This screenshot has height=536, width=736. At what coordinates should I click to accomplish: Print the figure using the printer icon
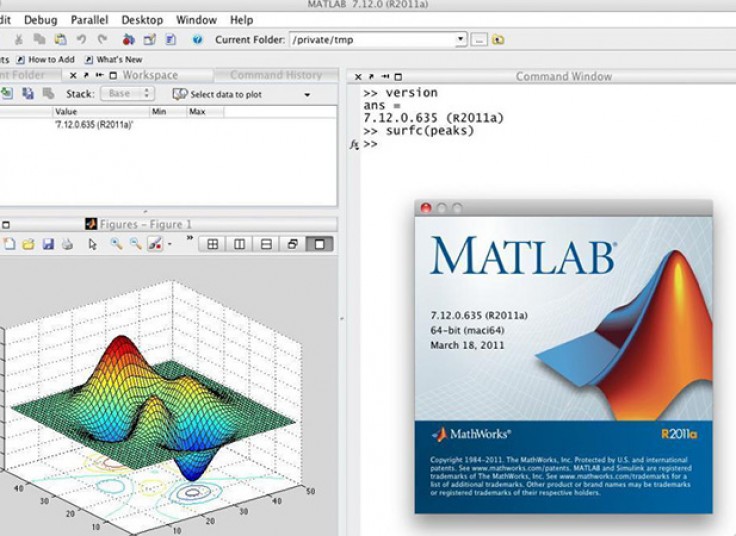click(x=67, y=244)
